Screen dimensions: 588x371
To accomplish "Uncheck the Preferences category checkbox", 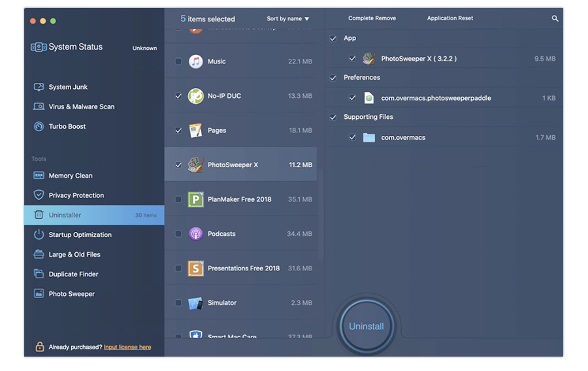I will click(x=333, y=78).
